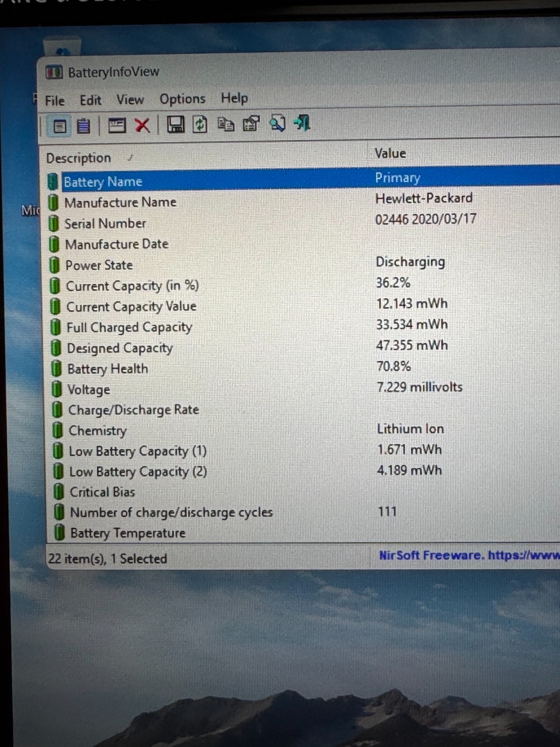
Task: Click the floppy disk Save icon
Action: 175,125
